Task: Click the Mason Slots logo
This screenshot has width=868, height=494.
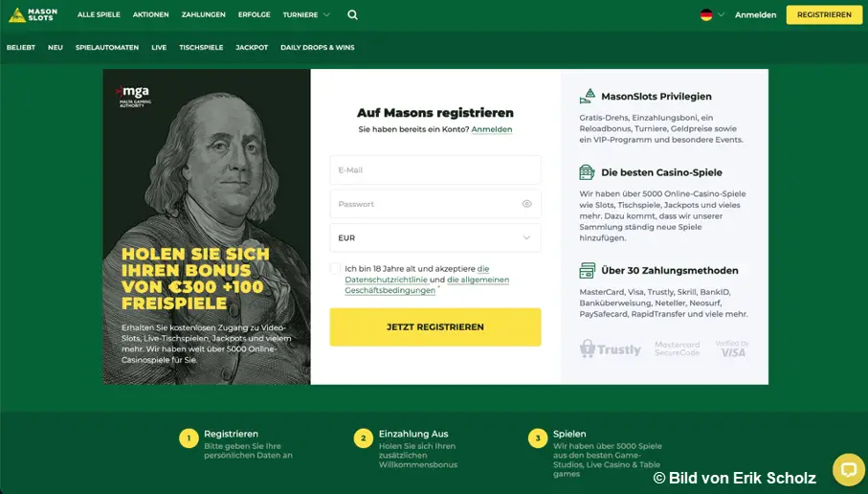Action: (x=33, y=15)
